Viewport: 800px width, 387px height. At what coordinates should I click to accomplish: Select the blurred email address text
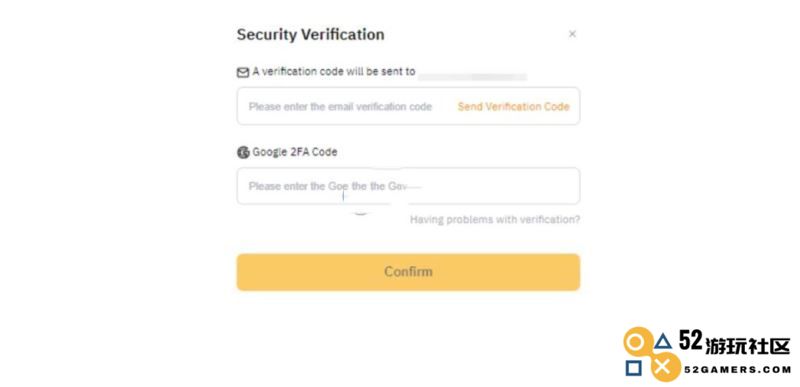(472, 76)
